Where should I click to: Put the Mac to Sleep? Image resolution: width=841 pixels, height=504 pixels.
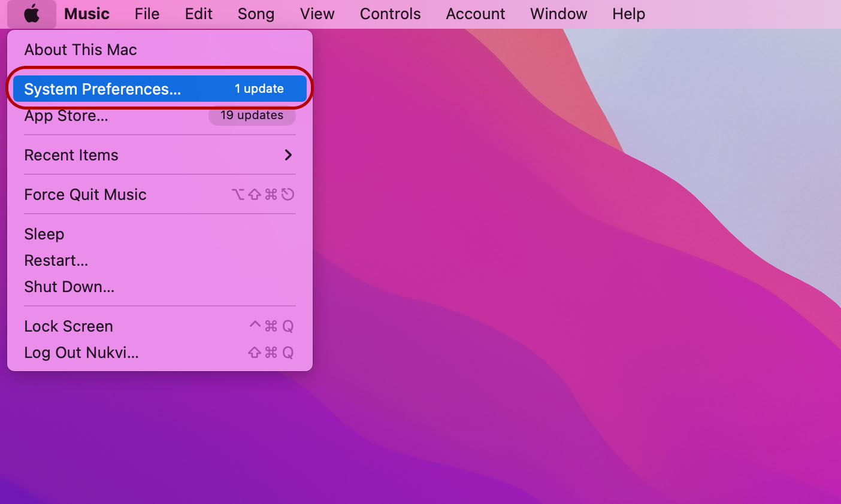[x=44, y=234]
